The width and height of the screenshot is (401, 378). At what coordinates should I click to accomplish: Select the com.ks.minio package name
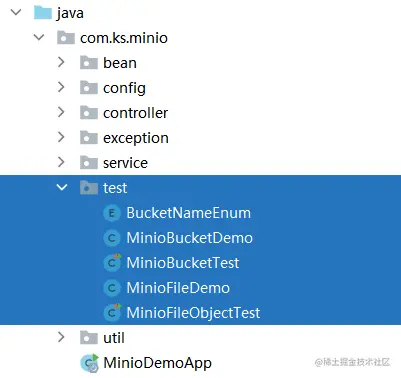tap(124, 38)
